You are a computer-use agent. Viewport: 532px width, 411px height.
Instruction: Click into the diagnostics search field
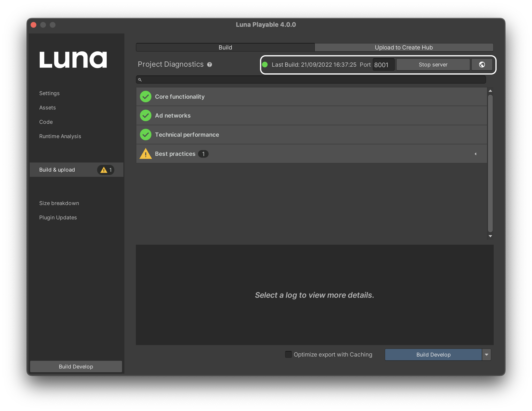311,80
